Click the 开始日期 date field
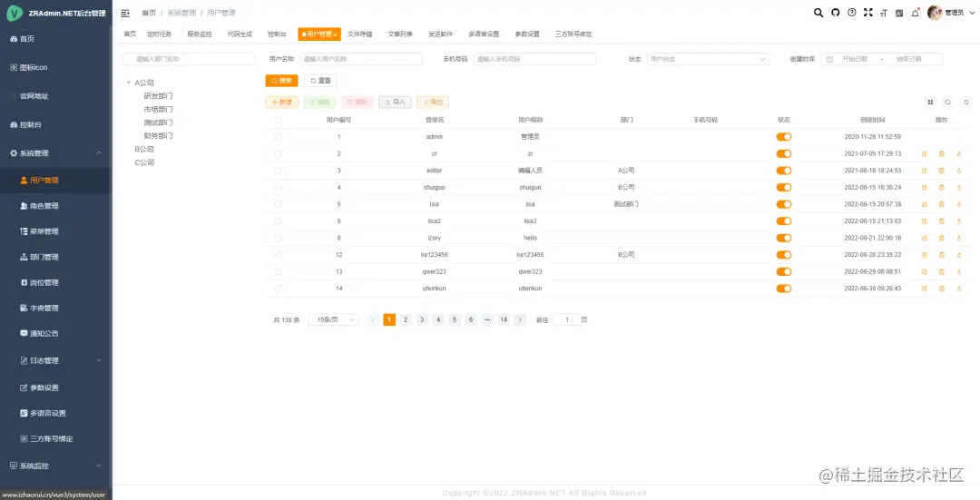This screenshot has width=980, height=500. pos(855,59)
